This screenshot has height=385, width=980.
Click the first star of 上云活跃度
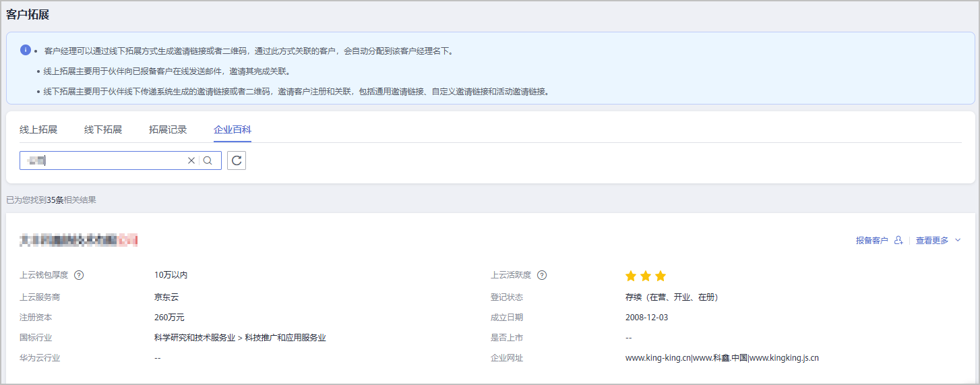pyautogui.click(x=631, y=276)
